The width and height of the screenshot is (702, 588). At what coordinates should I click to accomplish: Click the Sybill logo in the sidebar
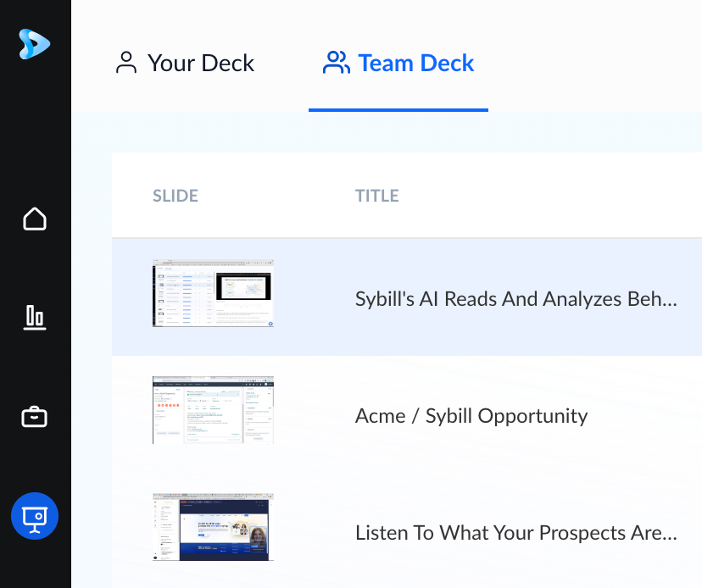tap(35, 44)
